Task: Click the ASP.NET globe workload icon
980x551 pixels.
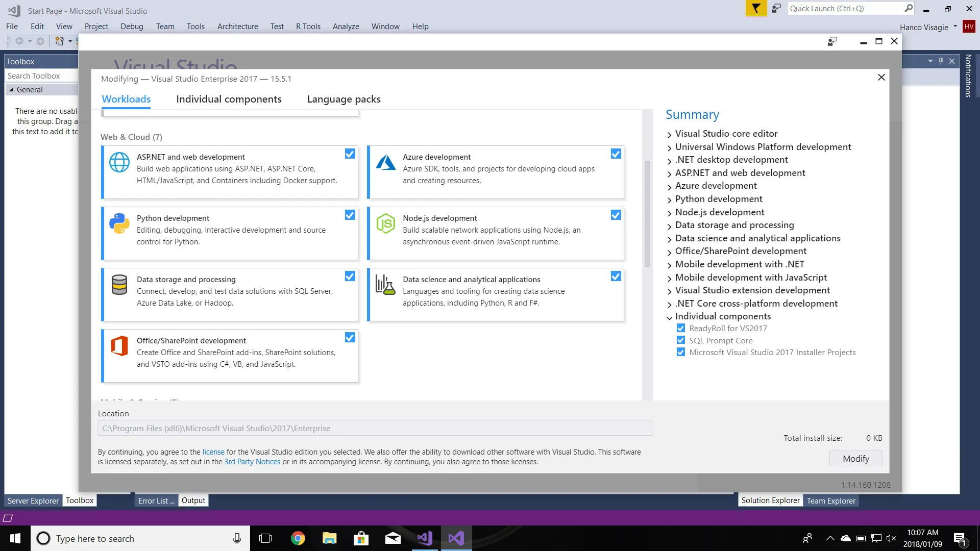Action: point(119,162)
